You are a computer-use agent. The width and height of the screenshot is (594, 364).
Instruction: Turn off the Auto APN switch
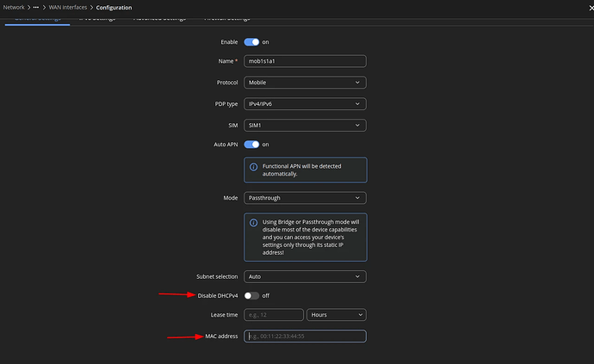point(251,145)
